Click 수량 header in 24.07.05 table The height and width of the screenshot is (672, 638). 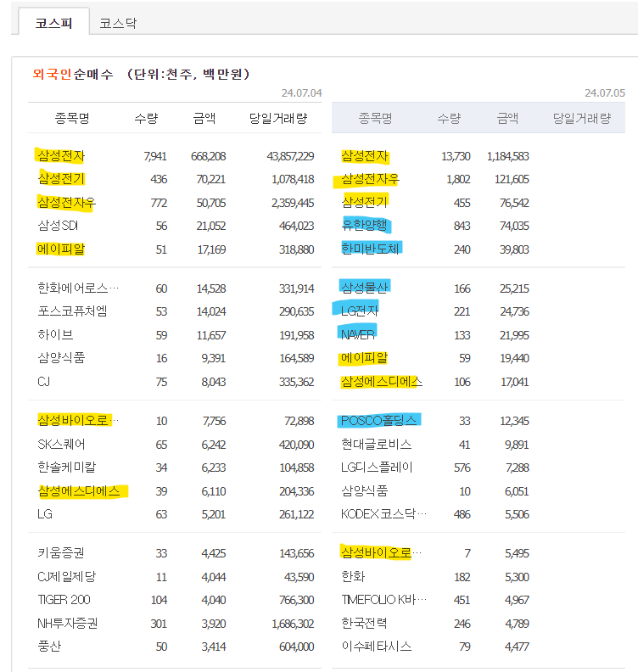click(449, 118)
